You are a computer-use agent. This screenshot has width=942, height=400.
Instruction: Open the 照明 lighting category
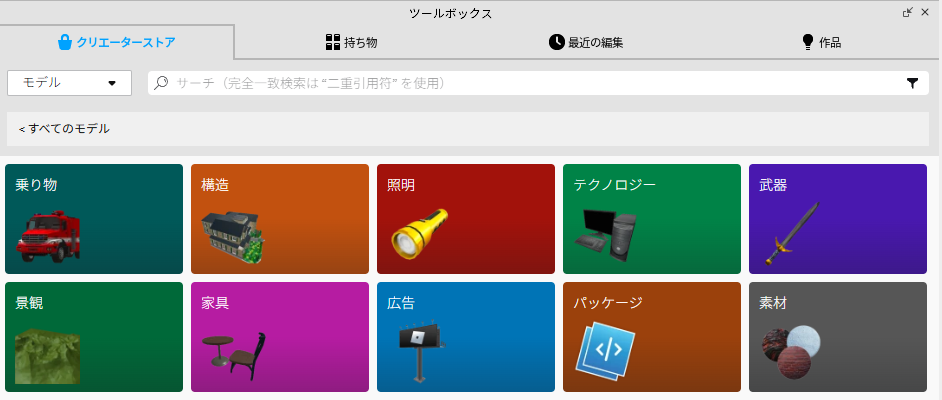click(466, 219)
